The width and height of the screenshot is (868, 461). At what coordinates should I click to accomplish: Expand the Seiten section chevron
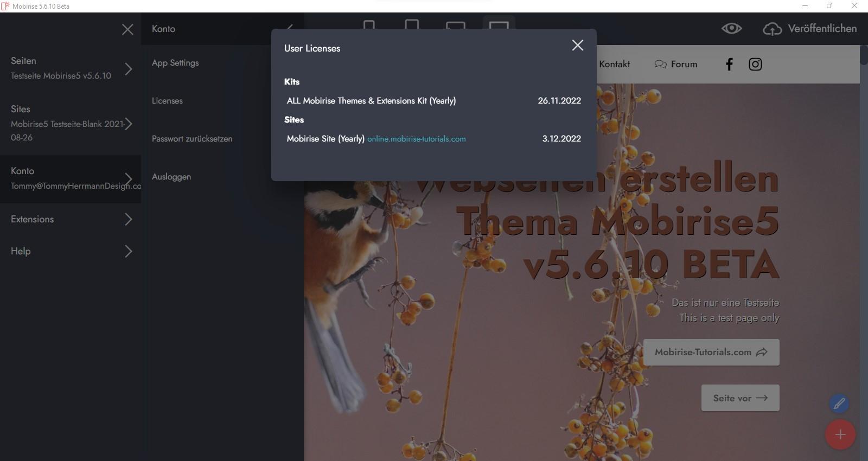tap(129, 69)
